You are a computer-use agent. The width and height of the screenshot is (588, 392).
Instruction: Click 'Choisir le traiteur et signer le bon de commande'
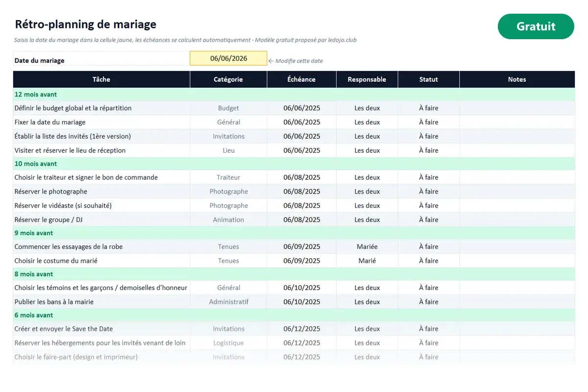86,177
